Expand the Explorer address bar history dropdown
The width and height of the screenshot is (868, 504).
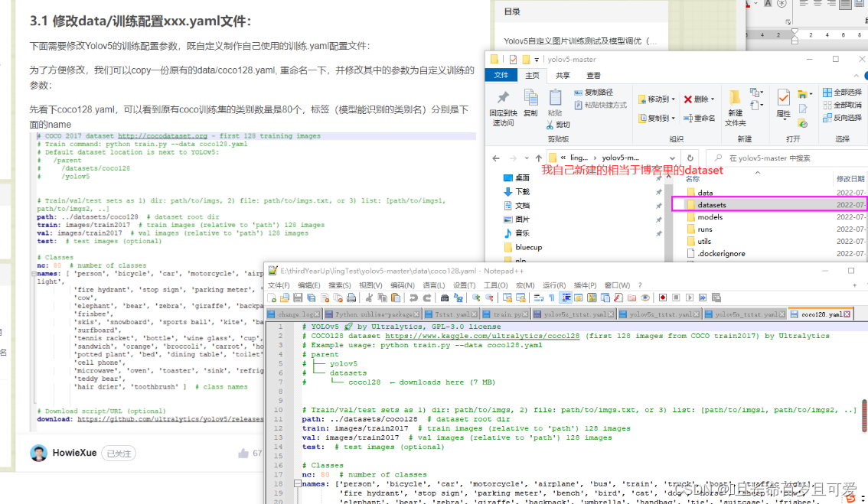point(672,158)
